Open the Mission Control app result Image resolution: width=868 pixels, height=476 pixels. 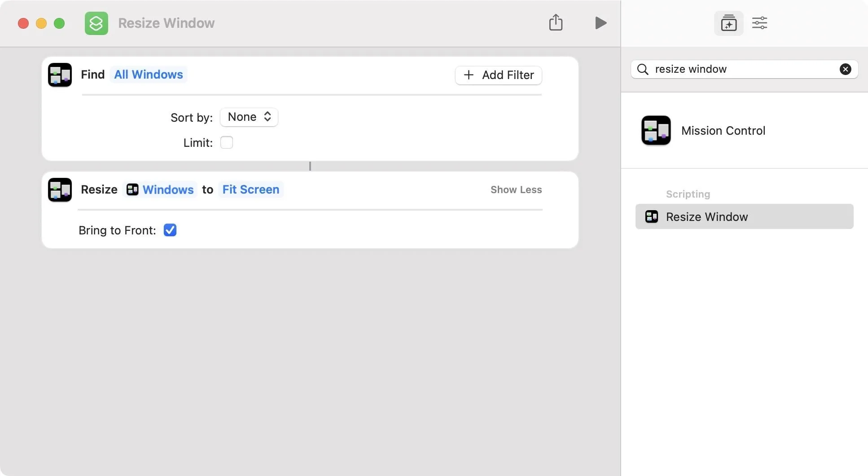(x=744, y=131)
